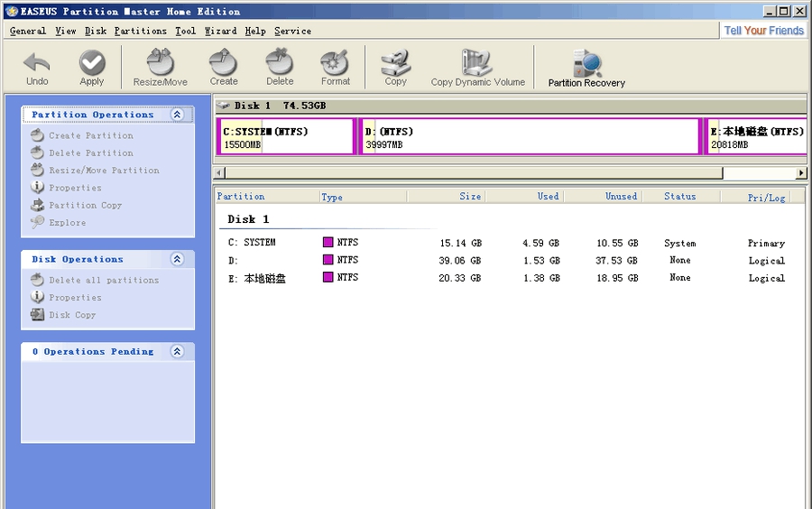
Task: Open the Wizard menu
Action: coord(220,31)
